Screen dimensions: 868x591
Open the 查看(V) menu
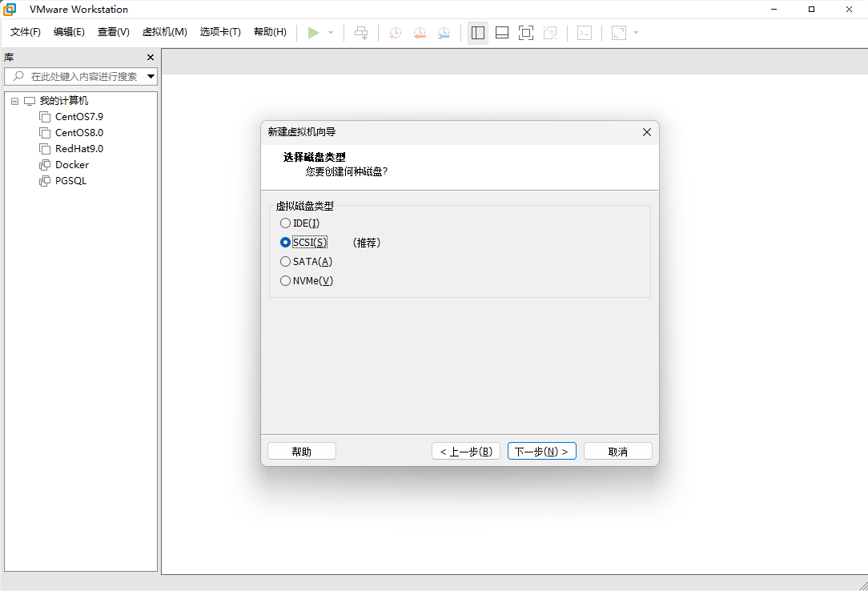[114, 32]
